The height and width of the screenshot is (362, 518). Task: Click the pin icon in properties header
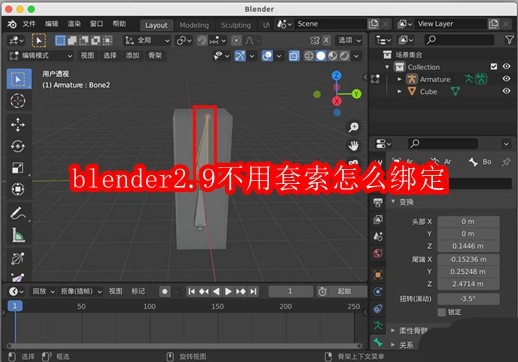point(506,162)
